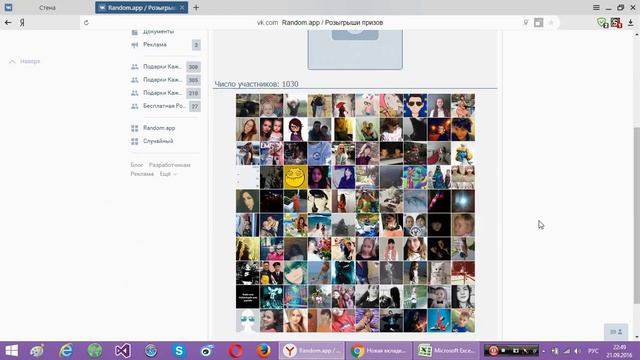Launch Firefox from the taskbar
Viewport: 640px width, 360px height.
pos(263,351)
